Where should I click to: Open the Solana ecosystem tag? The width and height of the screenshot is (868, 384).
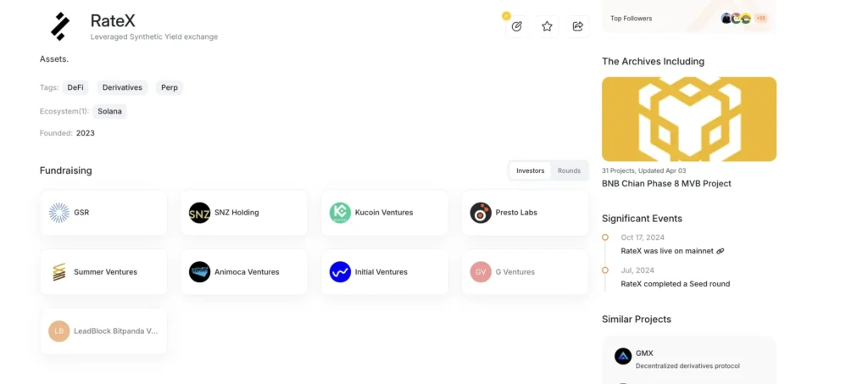[x=109, y=111]
